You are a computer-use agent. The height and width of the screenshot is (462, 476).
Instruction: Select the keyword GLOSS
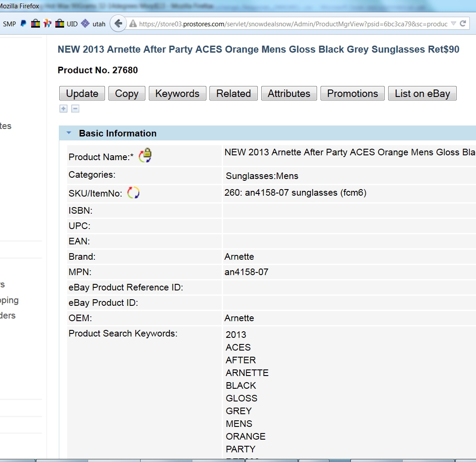pyautogui.click(x=242, y=398)
